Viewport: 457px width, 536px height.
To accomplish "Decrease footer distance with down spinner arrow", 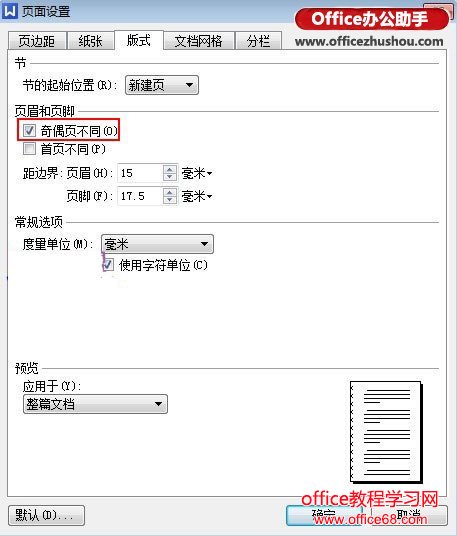I will [170, 200].
